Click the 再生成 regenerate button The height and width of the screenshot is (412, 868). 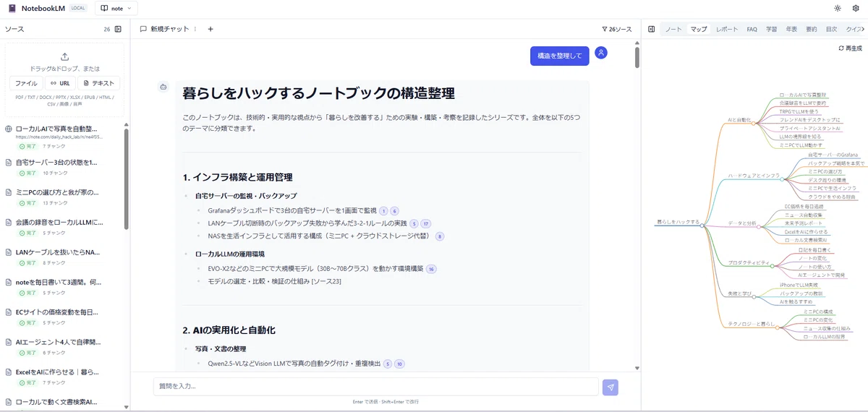[x=850, y=48]
